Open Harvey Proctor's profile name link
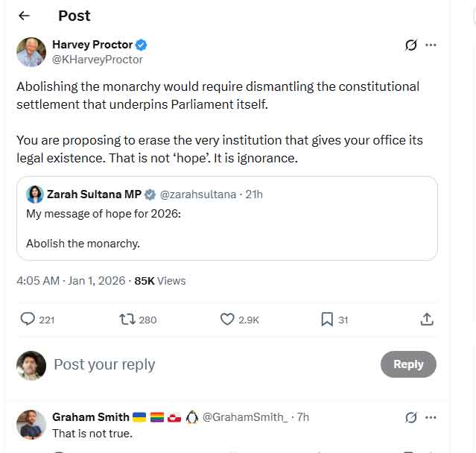Screen dimensions: 476x453 (92, 45)
